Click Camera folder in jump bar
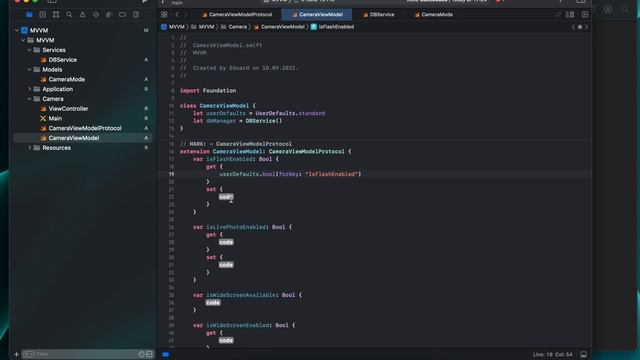The width and height of the screenshot is (640, 360). click(x=234, y=27)
